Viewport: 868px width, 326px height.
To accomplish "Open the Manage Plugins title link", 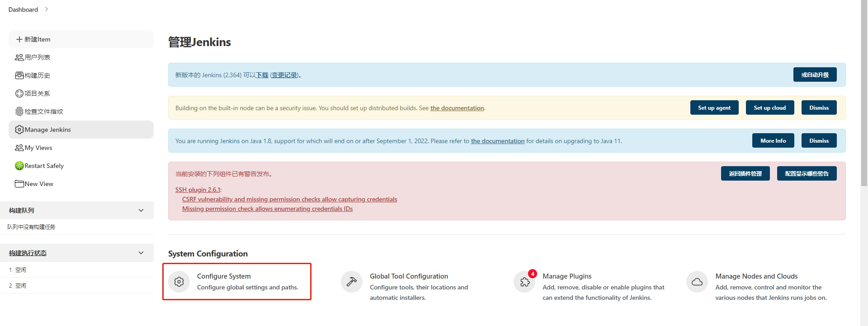I will pos(567,276).
